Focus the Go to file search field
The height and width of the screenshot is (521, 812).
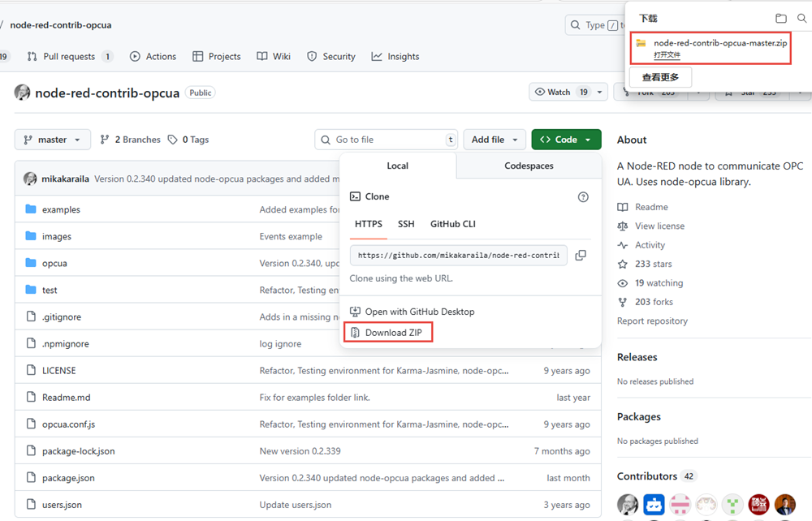[387, 140]
